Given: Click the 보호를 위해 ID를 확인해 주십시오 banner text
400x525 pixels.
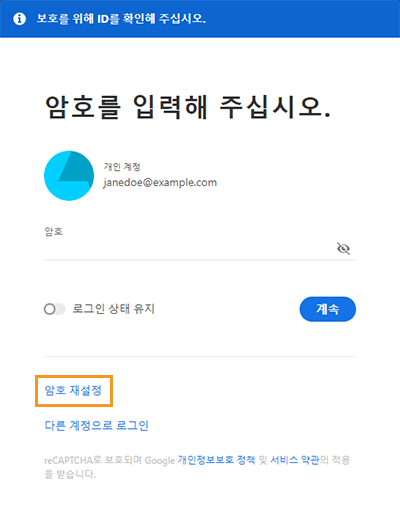Looking at the screenshot, I should pos(121,18).
